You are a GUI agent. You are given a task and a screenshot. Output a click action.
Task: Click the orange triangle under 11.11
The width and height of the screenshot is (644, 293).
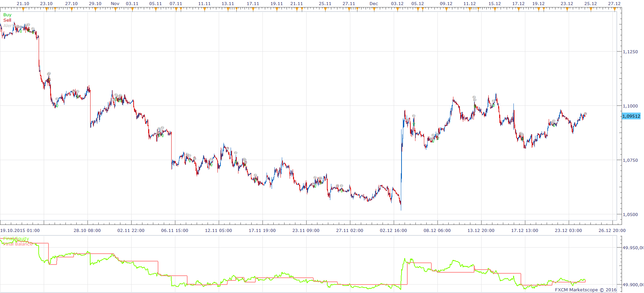204,9
